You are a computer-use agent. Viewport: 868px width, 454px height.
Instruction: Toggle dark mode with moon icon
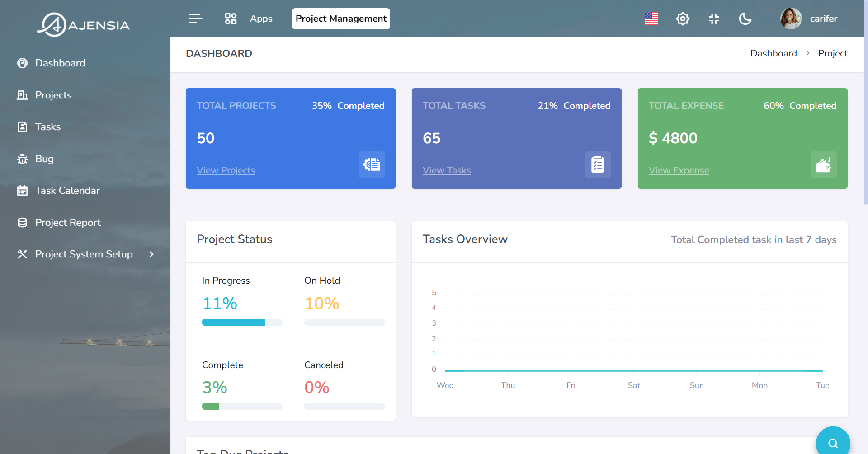(745, 19)
